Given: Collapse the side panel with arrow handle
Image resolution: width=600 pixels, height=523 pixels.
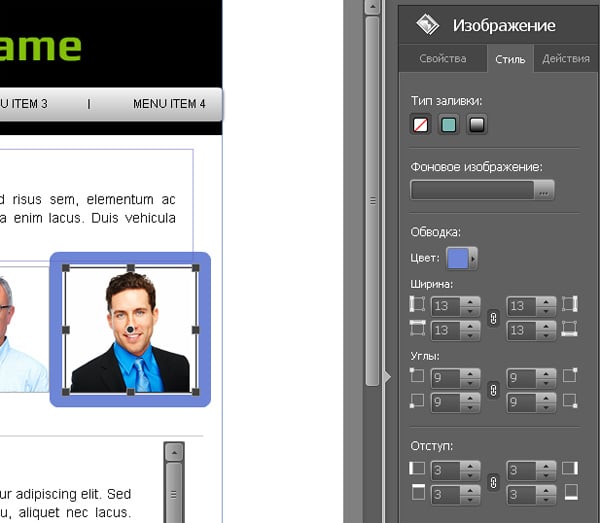Looking at the screenshot, I should 388,377.
